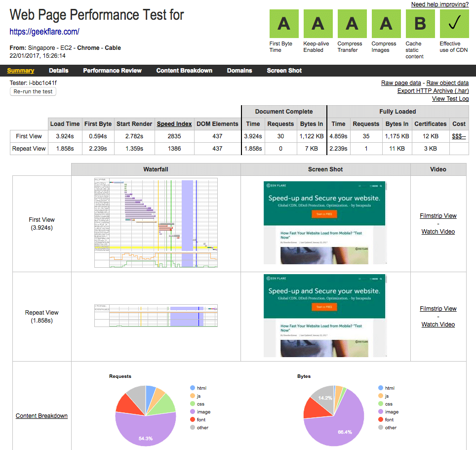Image resolution: width=476 pixels, height=450 pixels.
Task: Open the Performance Review tab
Action: pos(112,71)
